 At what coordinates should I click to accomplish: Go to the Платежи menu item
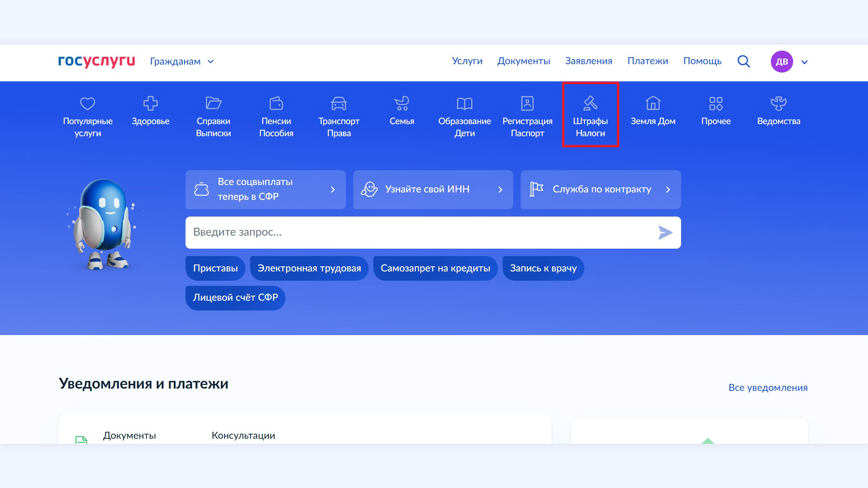coord(647,61)
